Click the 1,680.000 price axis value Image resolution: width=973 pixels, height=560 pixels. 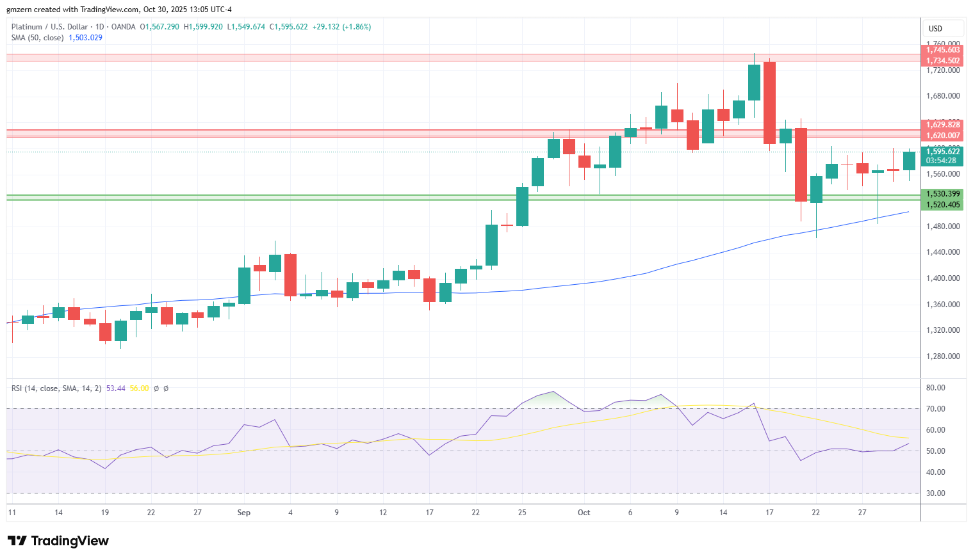[x=943, y=96]
